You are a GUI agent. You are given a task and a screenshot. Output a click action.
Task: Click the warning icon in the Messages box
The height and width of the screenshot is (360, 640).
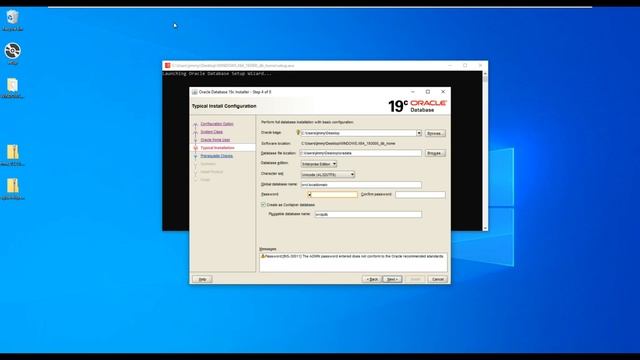tap(263, 256)
